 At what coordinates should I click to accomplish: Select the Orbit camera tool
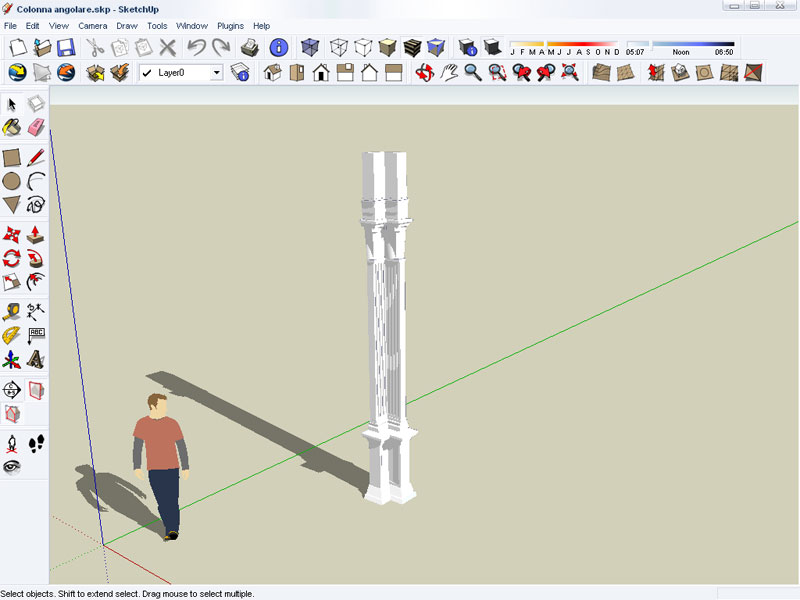424,72
